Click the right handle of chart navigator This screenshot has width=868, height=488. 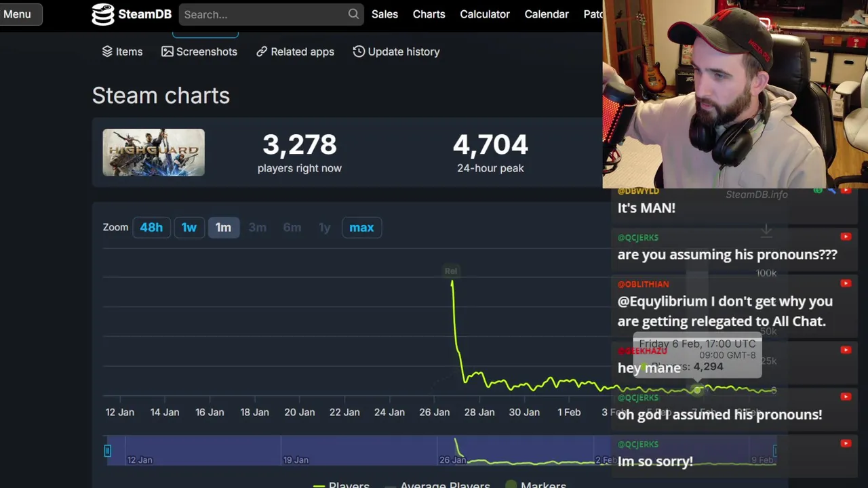pos(775,451)
